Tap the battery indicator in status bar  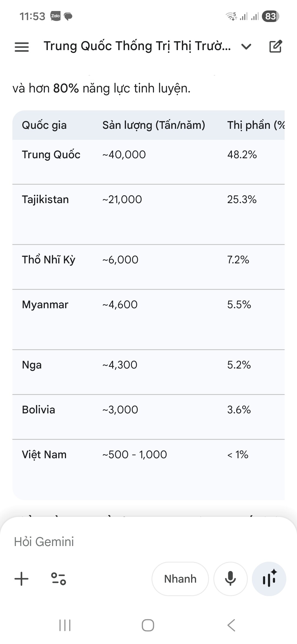(270, 16)
